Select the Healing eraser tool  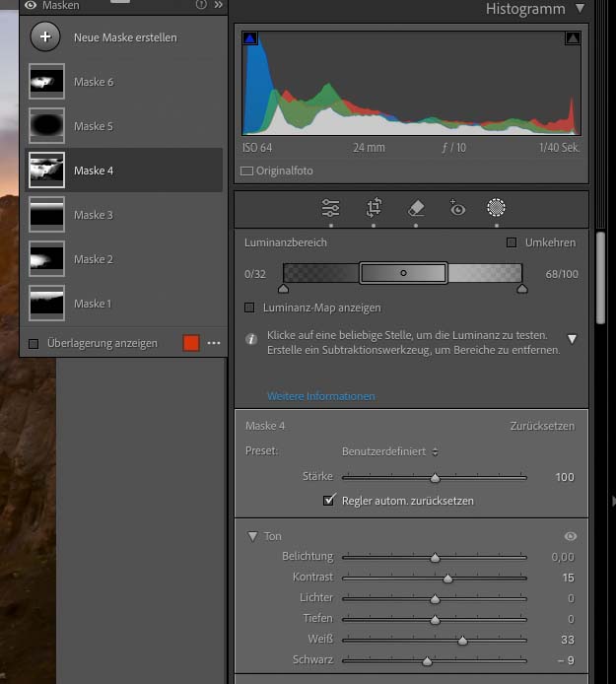coord(416,208)
